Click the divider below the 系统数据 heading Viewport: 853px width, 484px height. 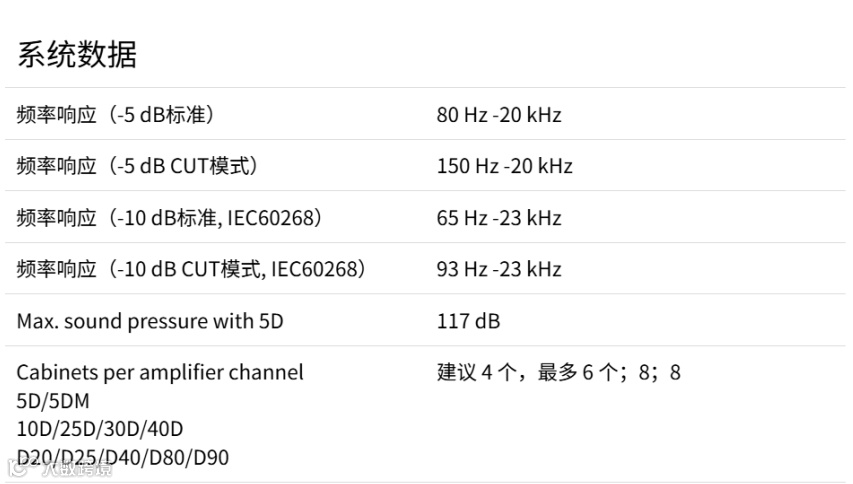point(425,87)
